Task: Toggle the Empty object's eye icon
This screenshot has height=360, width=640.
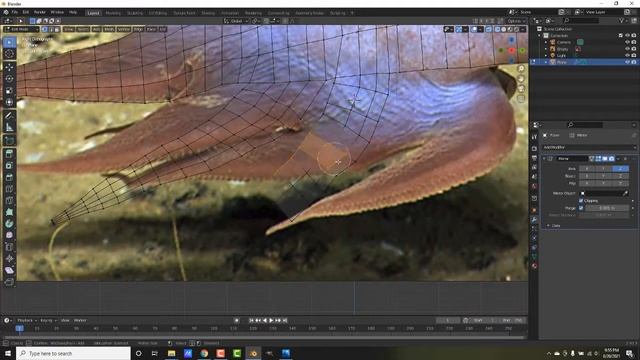Action: [x=627, y=49]
